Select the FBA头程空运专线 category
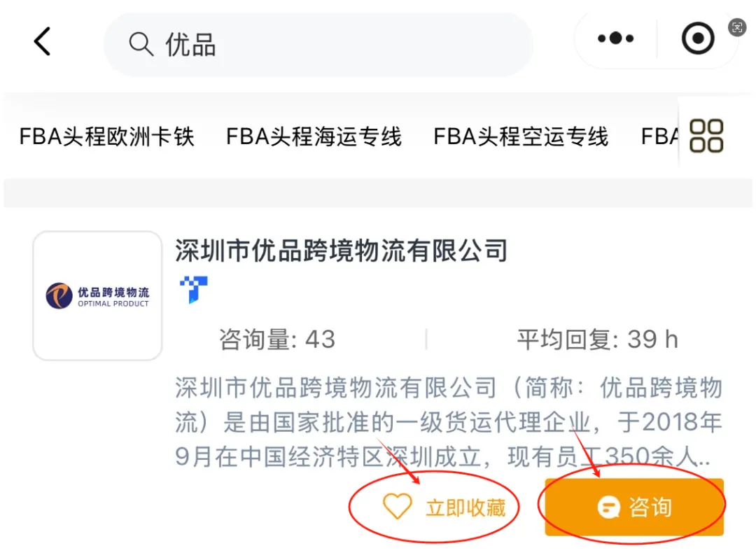 (521, 136)
